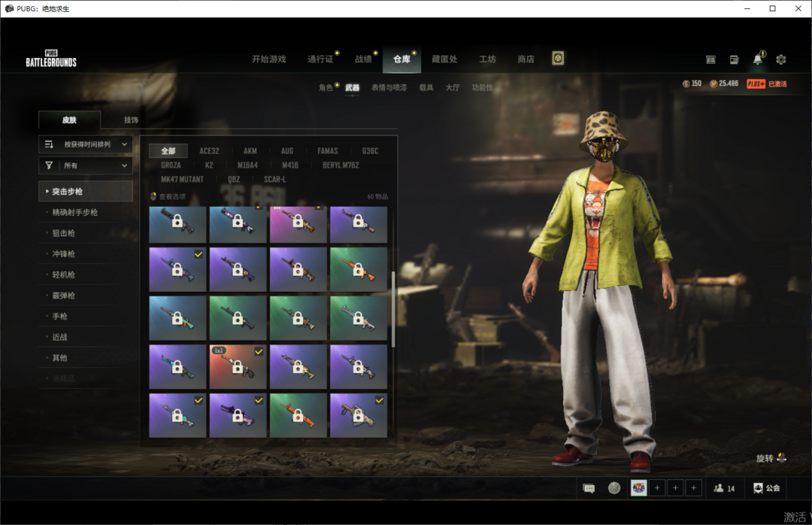Click the rotate mouse icon beside 旋转
Viewport: 812px width, 525px height.
[781, 457]
